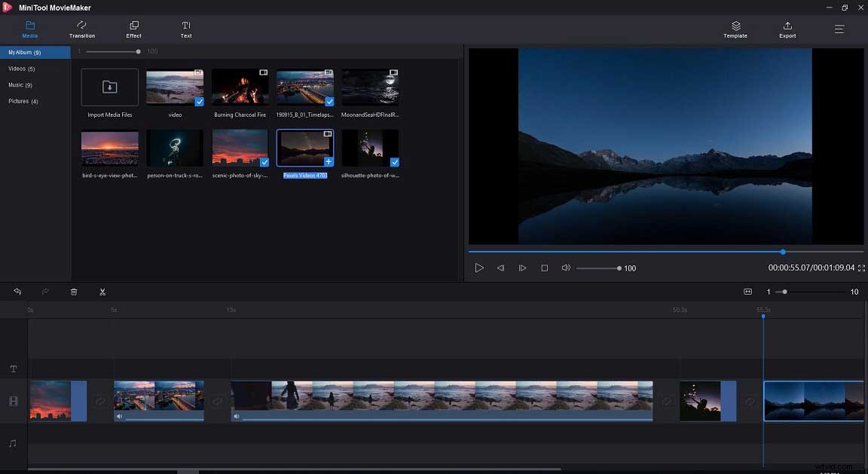Open the Template panel
Screen dimensions: 868x474
coord(735,30)
